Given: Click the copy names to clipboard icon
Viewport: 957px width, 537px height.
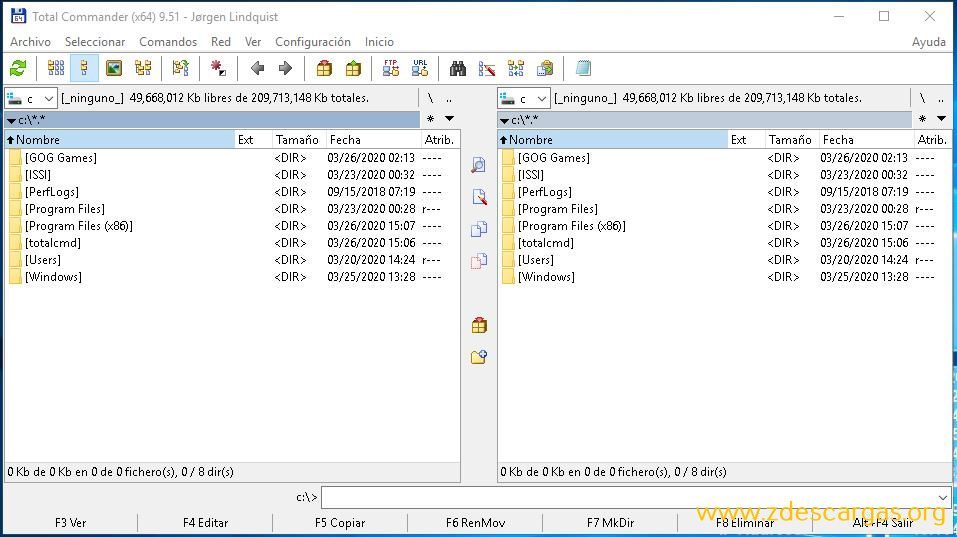Looking at the screenshot, I should coord(544,68).
